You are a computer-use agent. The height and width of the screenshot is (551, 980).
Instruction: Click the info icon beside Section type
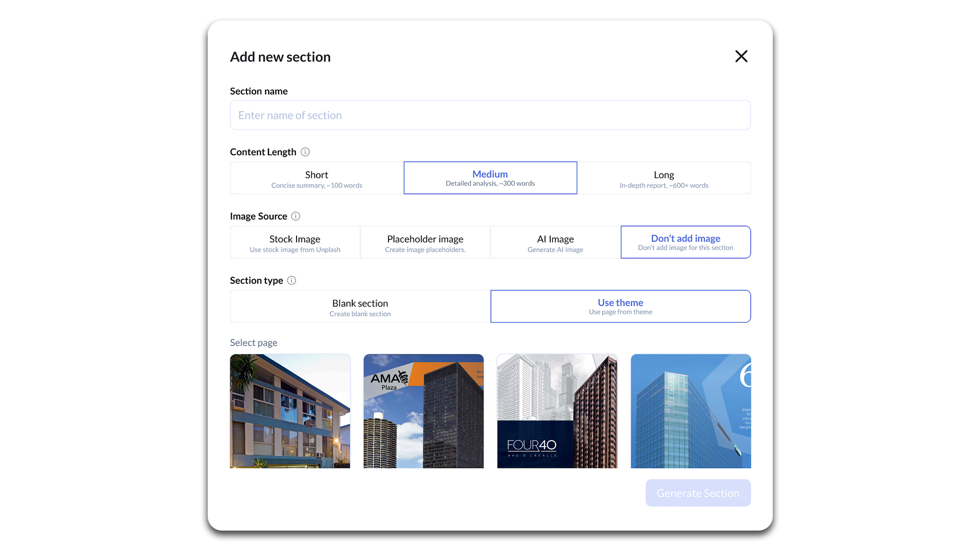click(x=291, y=281)
